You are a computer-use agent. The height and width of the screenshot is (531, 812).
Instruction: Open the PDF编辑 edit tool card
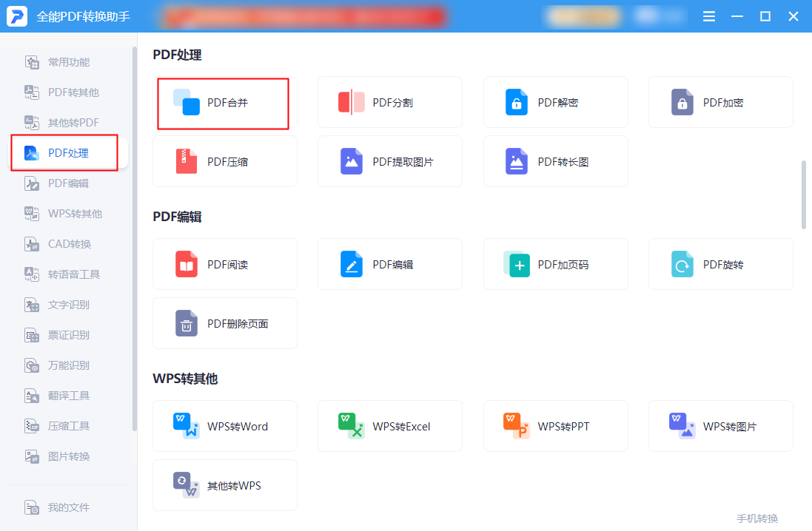(x=390, y=265)
